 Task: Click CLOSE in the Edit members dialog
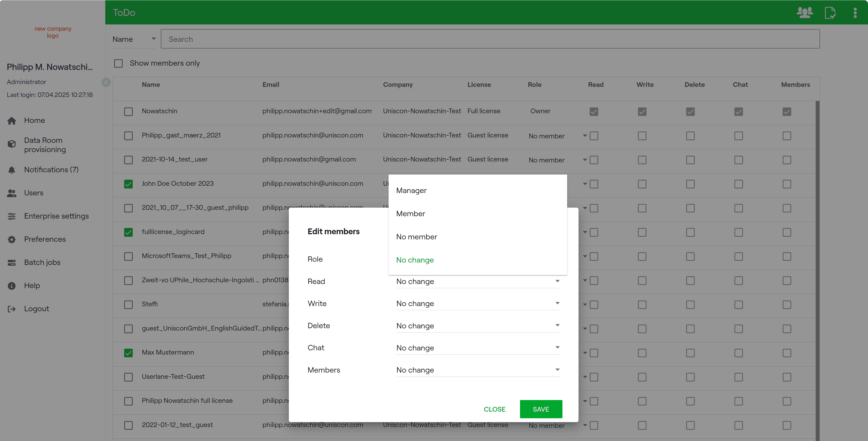[x=494, y=409]
